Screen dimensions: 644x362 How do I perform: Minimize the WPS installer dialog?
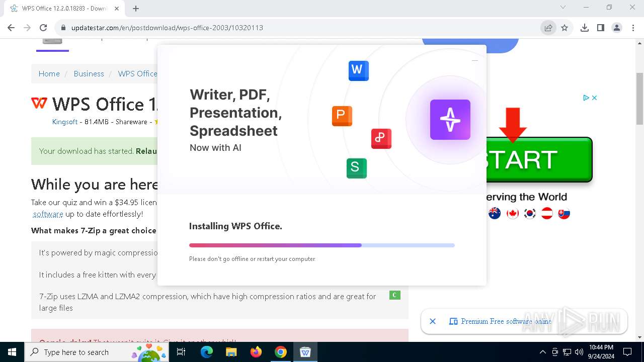[x=474, y=60]
